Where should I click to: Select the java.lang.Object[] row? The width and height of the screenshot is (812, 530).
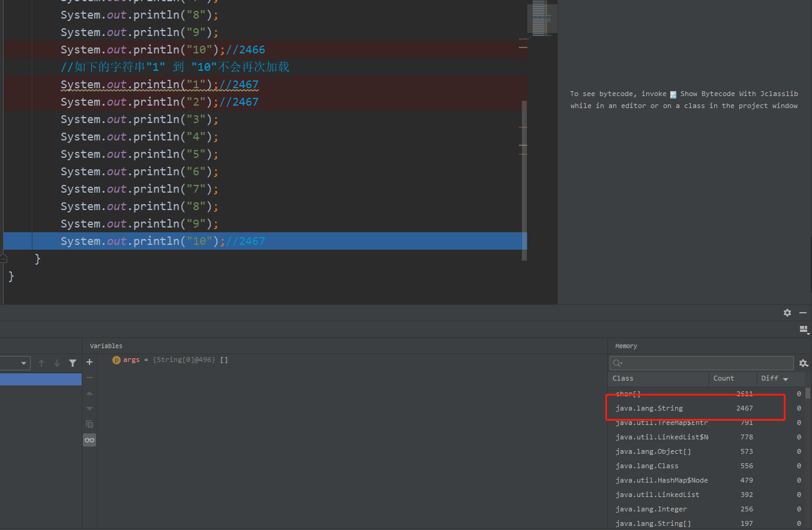(x=706, y=451)
